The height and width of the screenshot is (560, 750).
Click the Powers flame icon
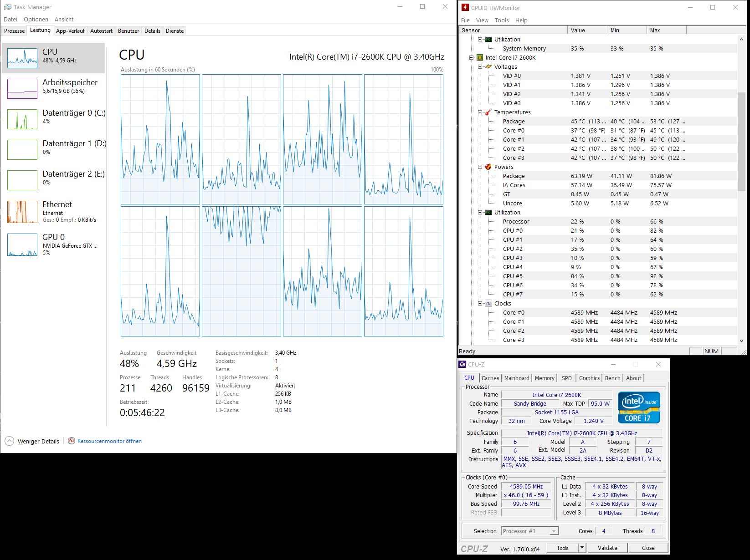tap(488, 167)
